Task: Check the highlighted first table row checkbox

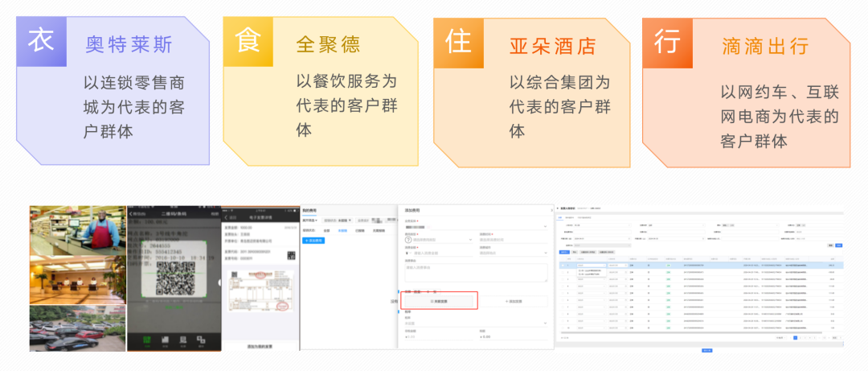Action: [x=563, y=265]
